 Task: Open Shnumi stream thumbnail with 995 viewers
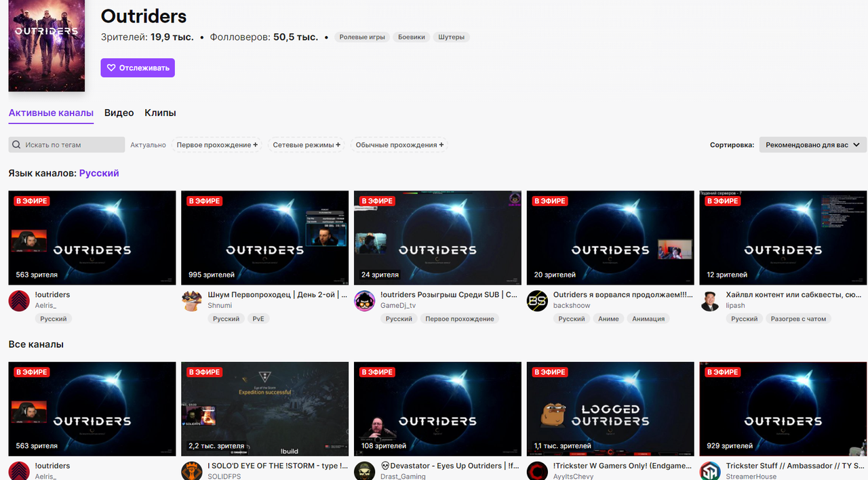click(264, 237)
